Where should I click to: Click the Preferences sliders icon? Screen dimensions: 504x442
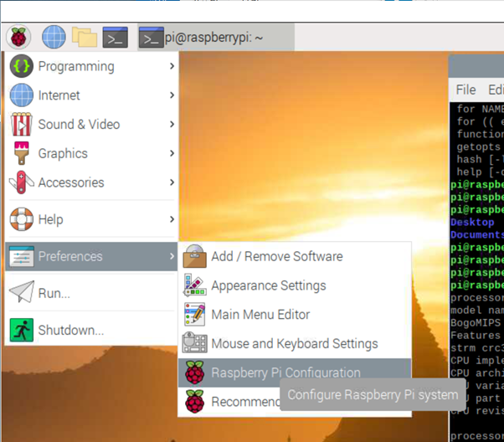click(22, 256)
